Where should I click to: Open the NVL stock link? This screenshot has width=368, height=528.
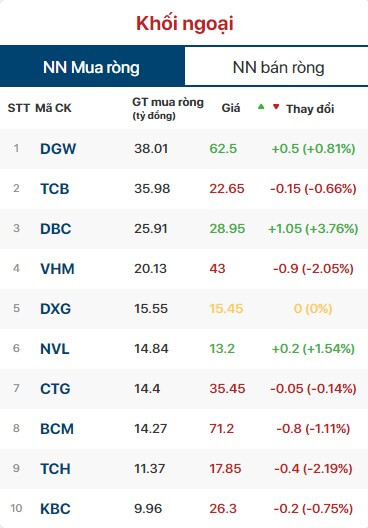[x=55, y=349]
